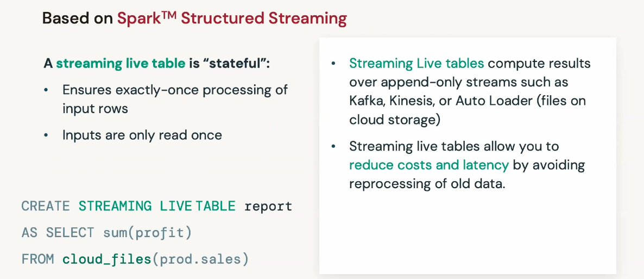The image size is (644, 279).
Task: Click the table name 'report' in code
Action: [268, 206]
